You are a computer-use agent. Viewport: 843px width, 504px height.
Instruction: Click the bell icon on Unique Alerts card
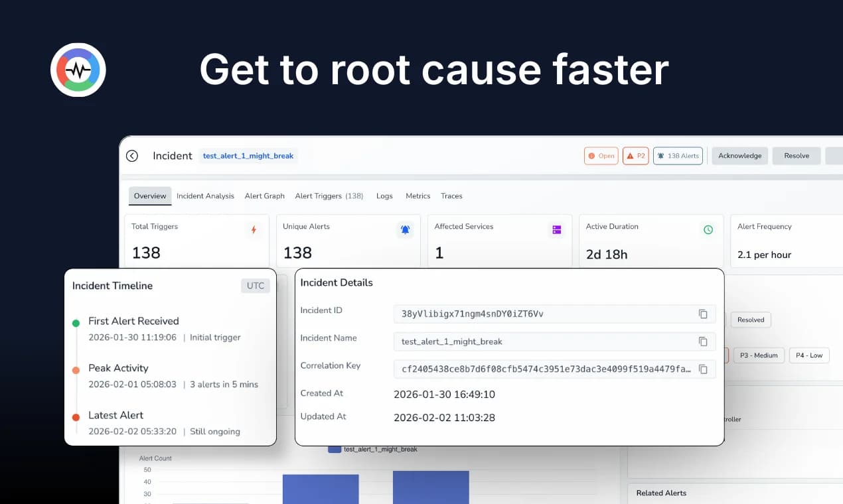405,229
